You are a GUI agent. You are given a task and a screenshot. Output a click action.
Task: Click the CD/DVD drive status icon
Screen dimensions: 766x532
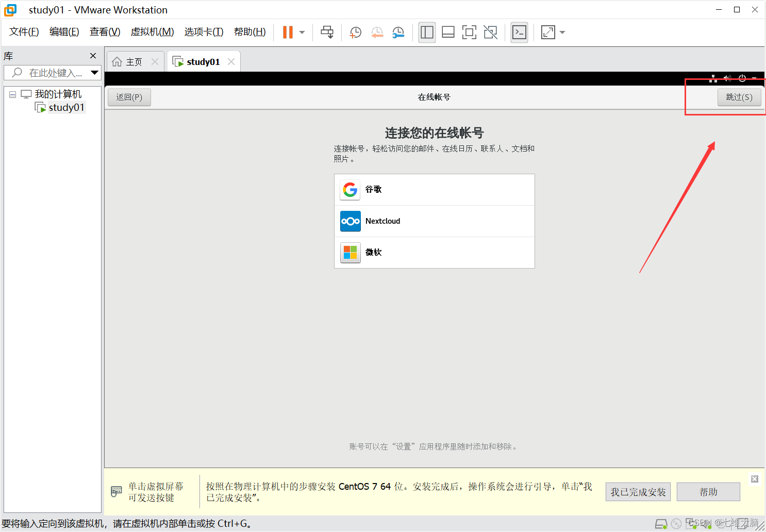676,524
